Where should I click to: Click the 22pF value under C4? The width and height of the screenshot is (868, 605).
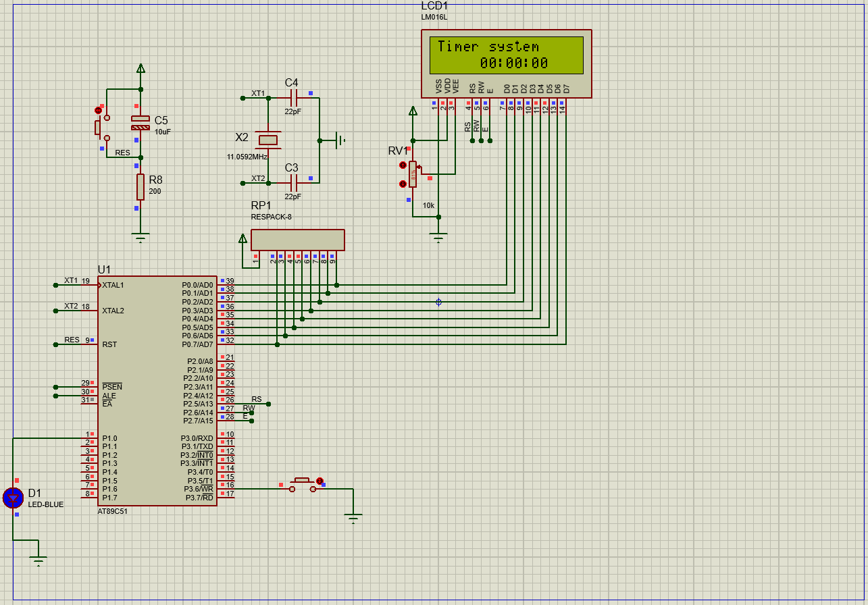[x=293, y=112]
